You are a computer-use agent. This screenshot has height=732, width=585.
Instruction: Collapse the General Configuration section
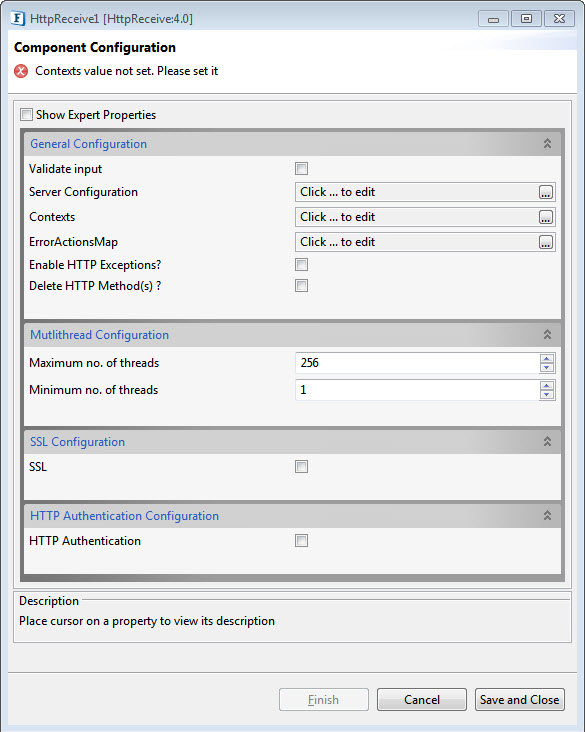coord(547,144)
